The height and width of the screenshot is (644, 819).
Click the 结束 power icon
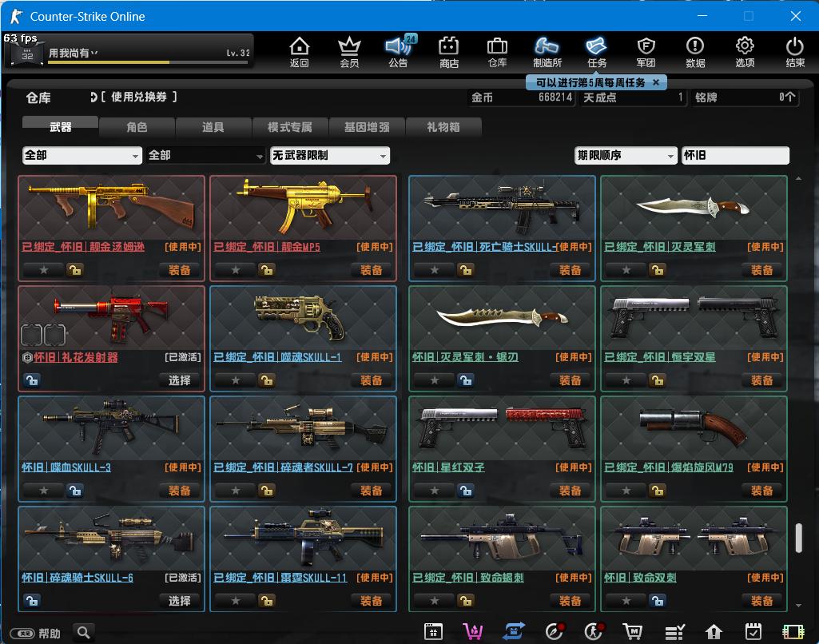click(x=795, y=52)
